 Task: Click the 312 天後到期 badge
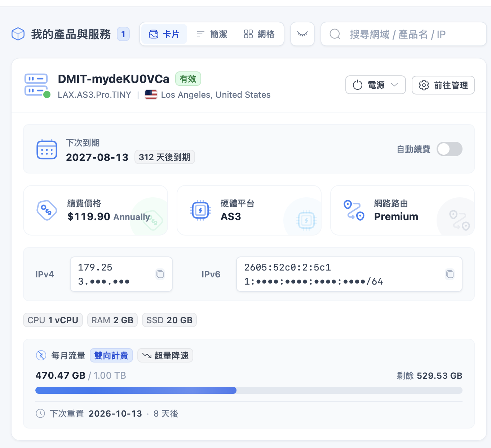[x=164, y=157]
